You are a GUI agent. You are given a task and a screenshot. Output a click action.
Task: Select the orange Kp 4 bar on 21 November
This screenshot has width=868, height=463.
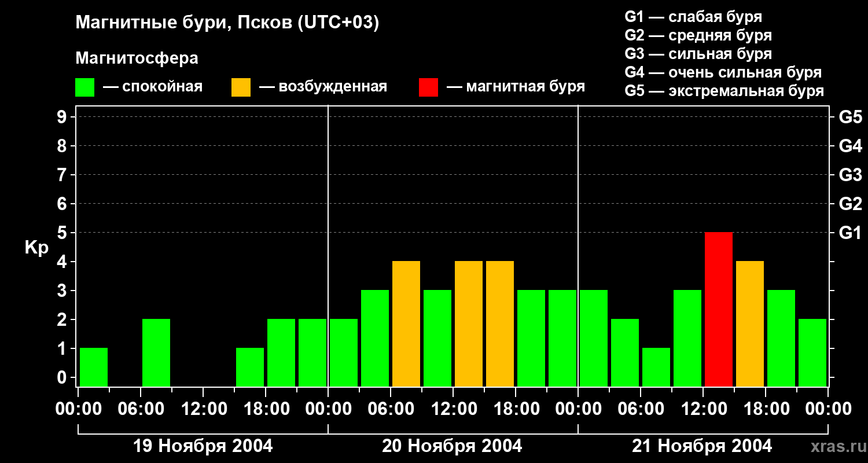[750, 324]
